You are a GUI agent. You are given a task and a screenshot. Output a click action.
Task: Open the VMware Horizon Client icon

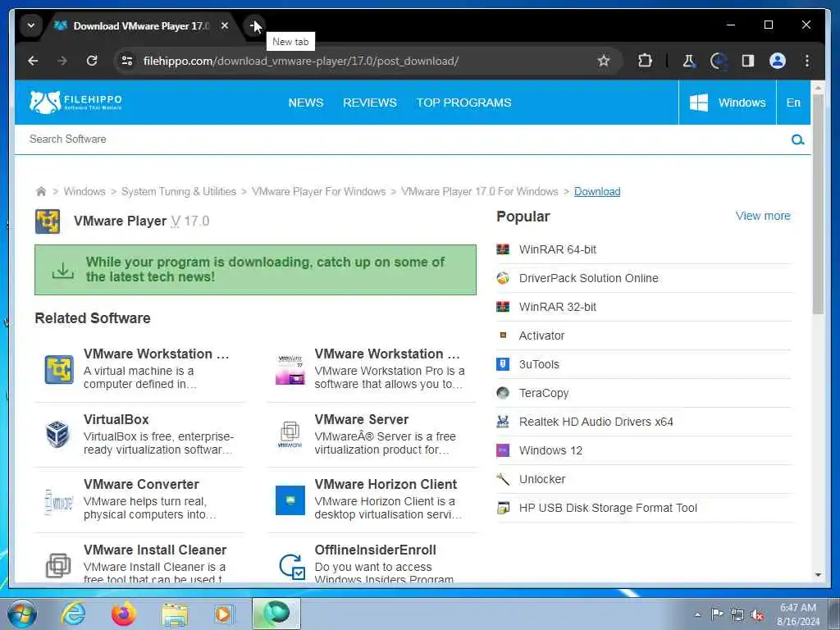click(x=290, y=500)
